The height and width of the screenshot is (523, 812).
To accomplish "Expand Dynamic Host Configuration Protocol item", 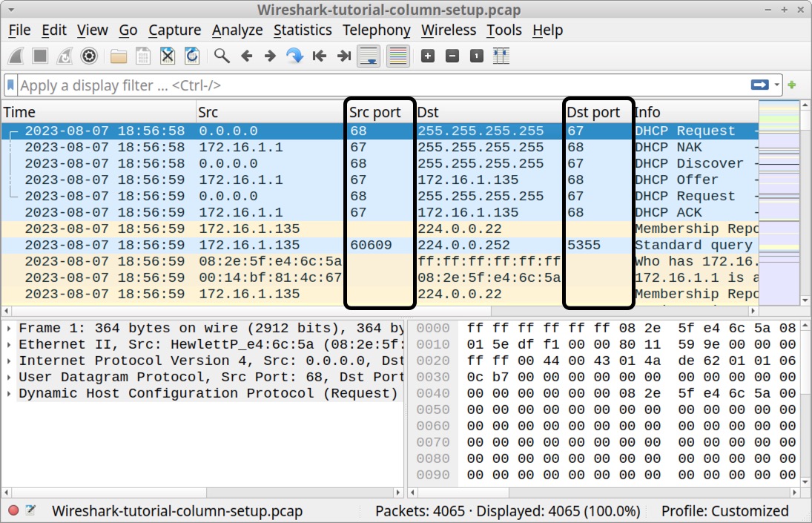I will click(x=9, y=393).
